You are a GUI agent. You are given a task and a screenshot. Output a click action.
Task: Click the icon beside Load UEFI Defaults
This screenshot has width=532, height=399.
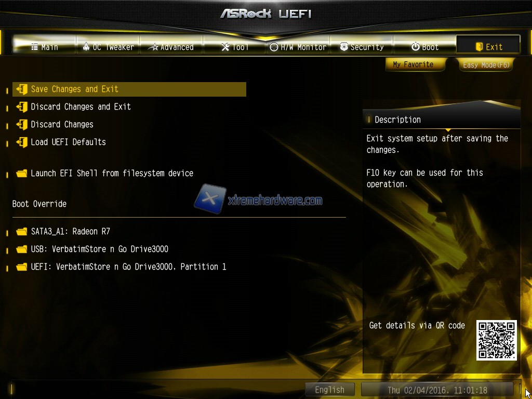pos(22,142)
